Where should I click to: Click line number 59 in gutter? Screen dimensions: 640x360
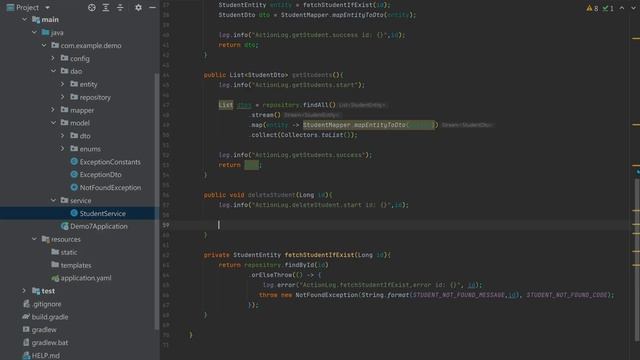pos(166,225)
